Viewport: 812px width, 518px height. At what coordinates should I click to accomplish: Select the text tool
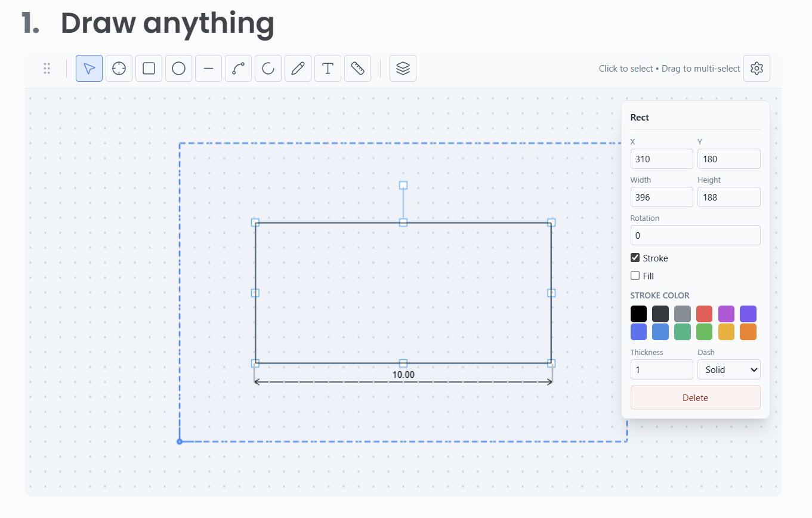[x=328, y=69]
